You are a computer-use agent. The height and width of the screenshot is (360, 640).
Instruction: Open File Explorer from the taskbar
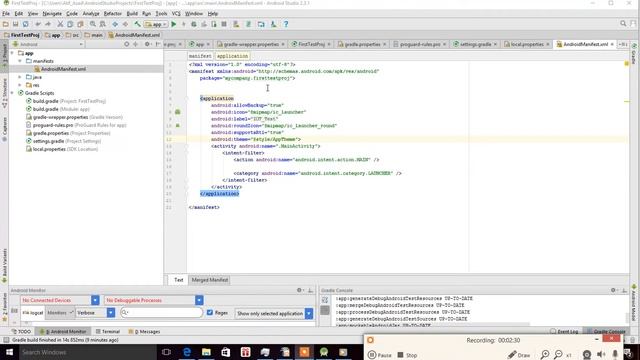[x=206, y=352]
